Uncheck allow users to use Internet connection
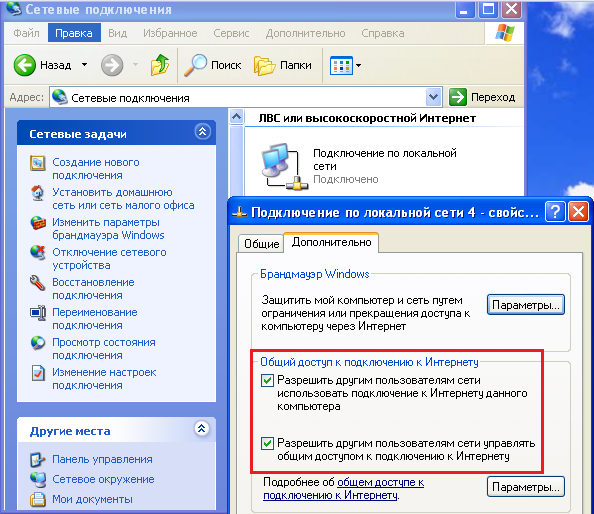The width and height of the screenshot is (594, 514). (267, 380)
